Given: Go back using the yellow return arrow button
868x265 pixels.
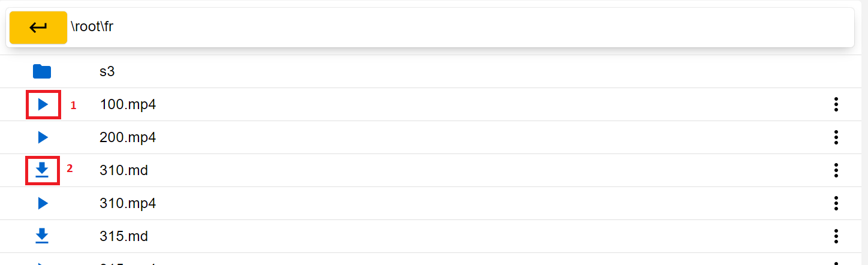Looking at the screenshot, I should coord(38,28).
